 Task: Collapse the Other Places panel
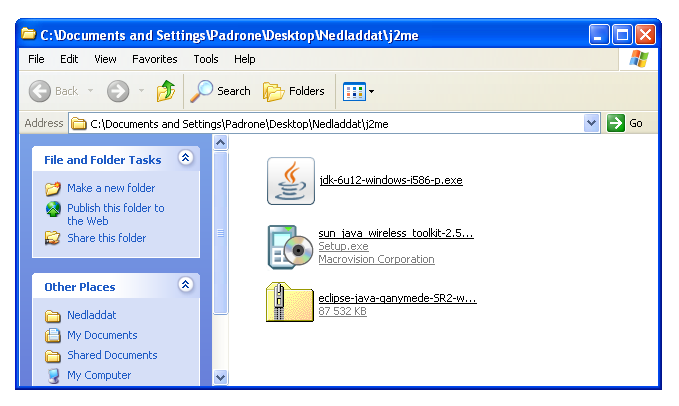pyautogui.click(x=185, y=285)
